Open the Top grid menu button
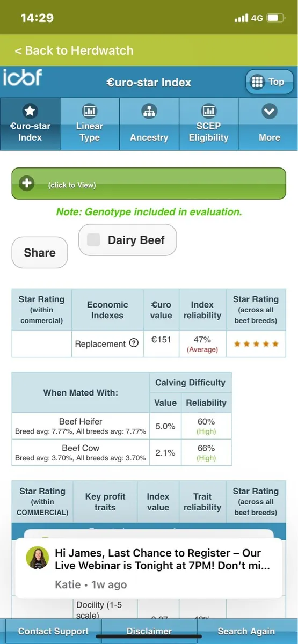This screenshot has width=298, height=644. pyautogui.click(x=270, y=82)
